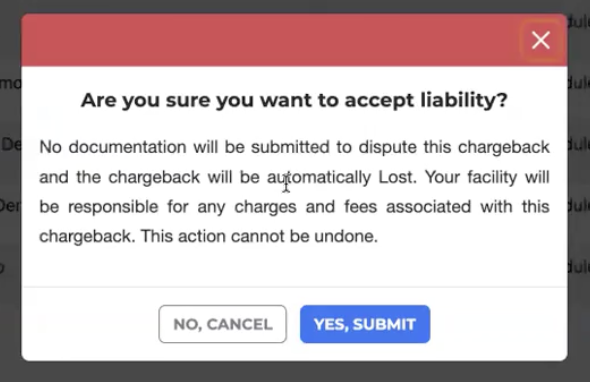590x382 pixels.
Task: Click the NO, CANCEL button
Action: 222,324
